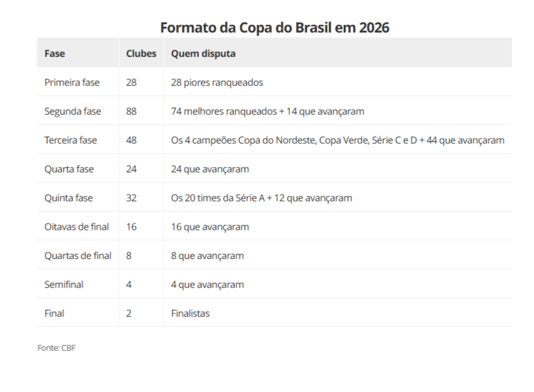
Task: Click '74 melhores ranqueados + 14 que avançaram'
Action: pyautogui.click(x=268, y=112)
